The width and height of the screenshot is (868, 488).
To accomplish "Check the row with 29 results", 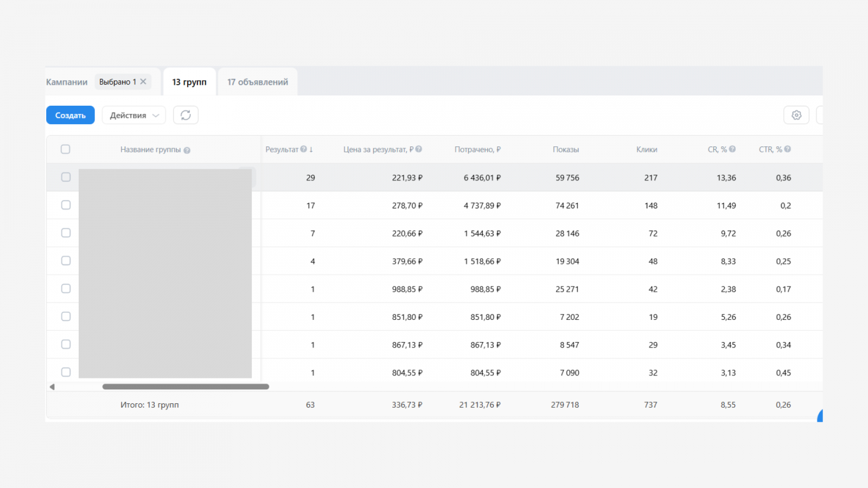I will tap(66, 177).
